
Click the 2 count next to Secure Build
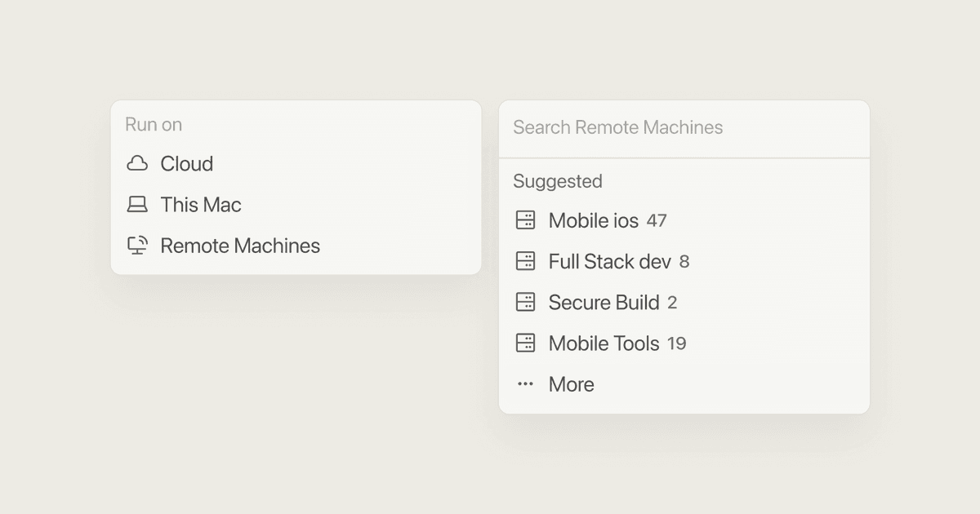672,303
